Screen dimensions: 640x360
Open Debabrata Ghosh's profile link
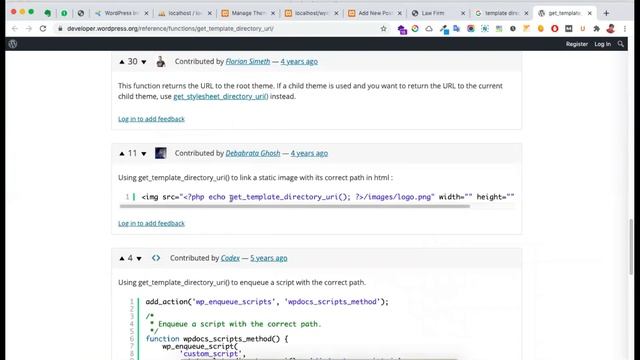(253, 153)
